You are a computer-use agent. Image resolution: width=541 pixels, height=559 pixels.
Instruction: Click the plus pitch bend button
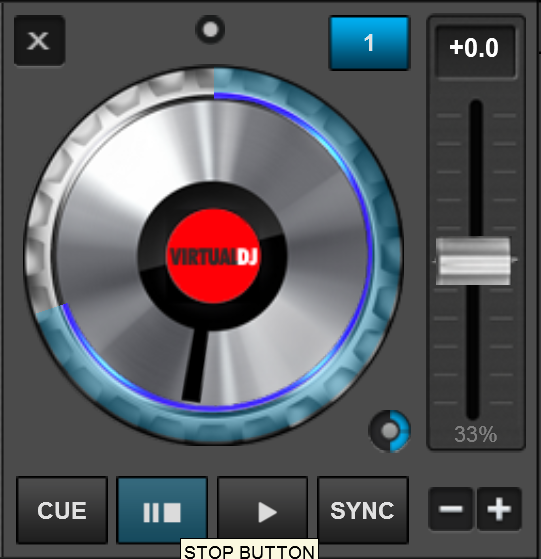(x=499, y=509)
